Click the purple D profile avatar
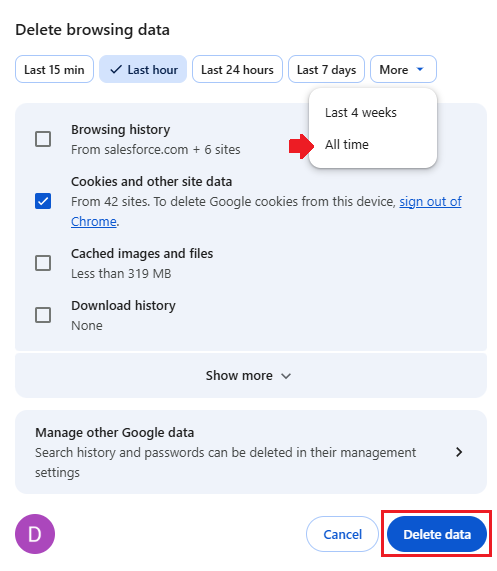 (x=35, y=534)
